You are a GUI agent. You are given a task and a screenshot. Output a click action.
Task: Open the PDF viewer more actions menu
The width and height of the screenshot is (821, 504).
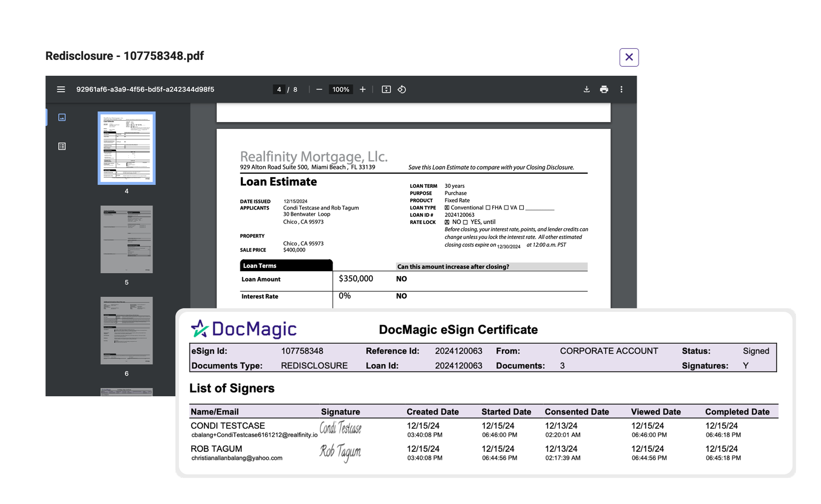[621, 89]
